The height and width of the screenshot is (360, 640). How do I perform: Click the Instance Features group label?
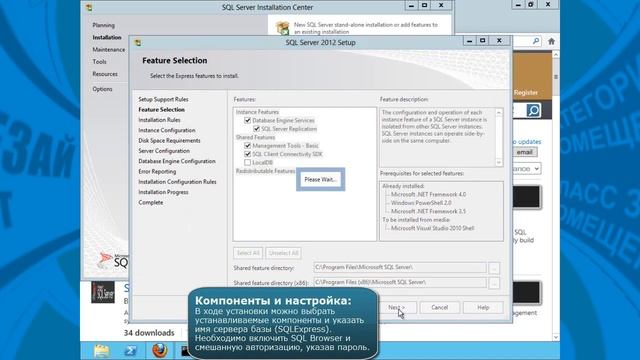tap(258, 112)
